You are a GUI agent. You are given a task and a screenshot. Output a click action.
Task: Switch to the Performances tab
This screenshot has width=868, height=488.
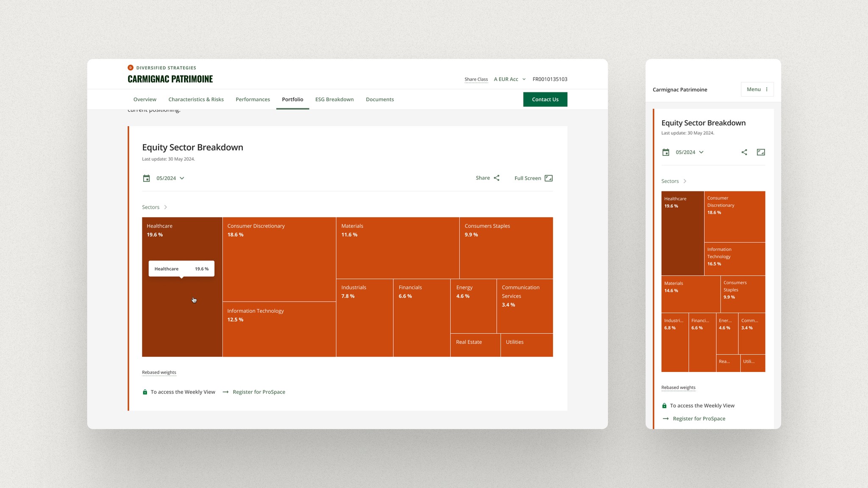[253, 100]
